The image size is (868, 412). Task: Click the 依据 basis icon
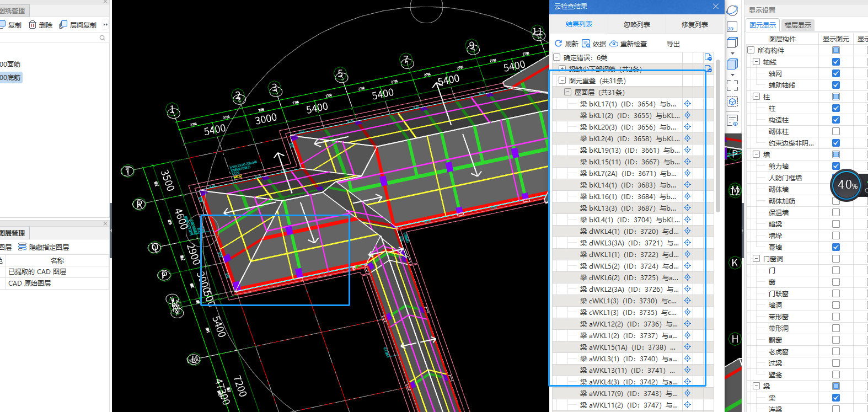coord(586,44)
